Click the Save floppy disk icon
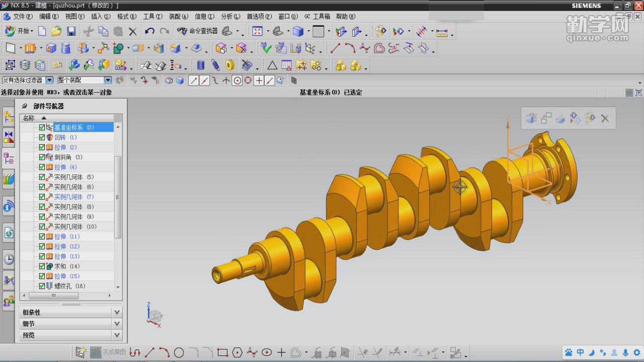This screenshot has width=644, height=362. click(x=71, y=31)
